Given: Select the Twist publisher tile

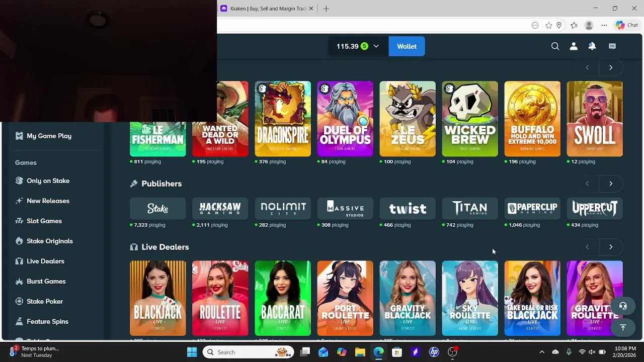Looking at the screenshot, I should (x=408, y=208).
